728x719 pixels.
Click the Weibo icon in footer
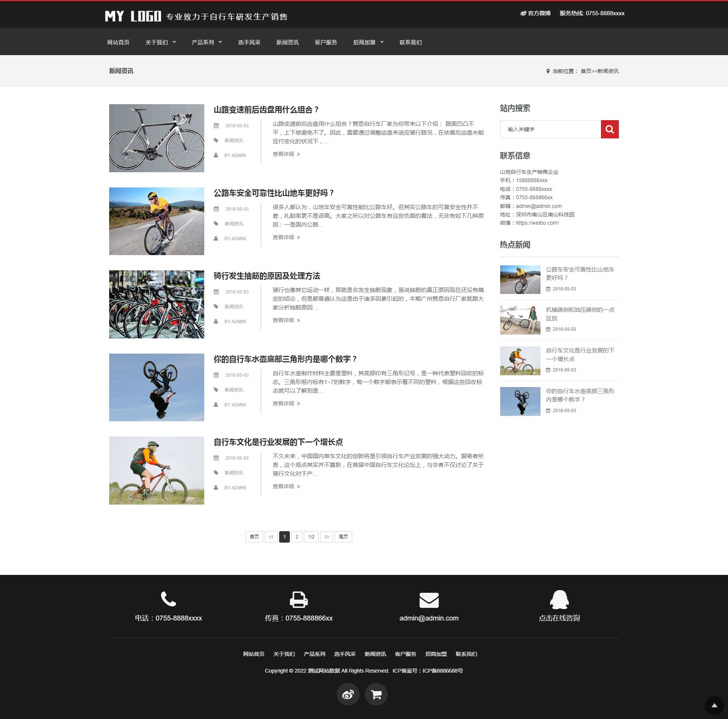click(348, 694)
